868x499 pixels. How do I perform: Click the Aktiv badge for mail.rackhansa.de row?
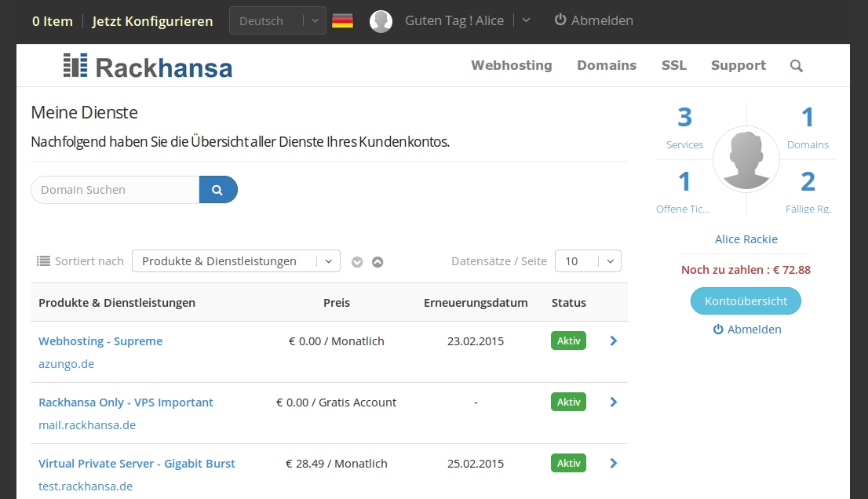[568, 402]
